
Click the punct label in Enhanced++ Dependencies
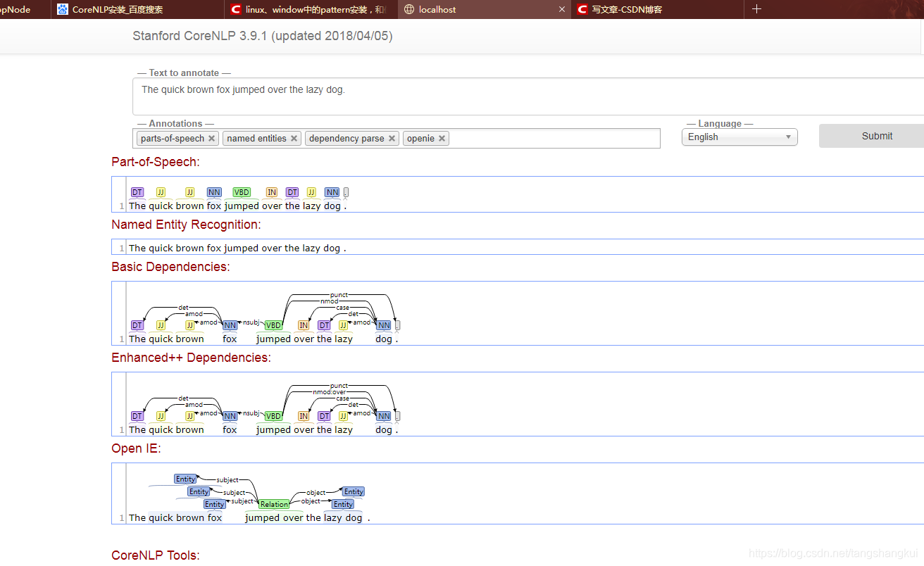(x=339, y=386)
